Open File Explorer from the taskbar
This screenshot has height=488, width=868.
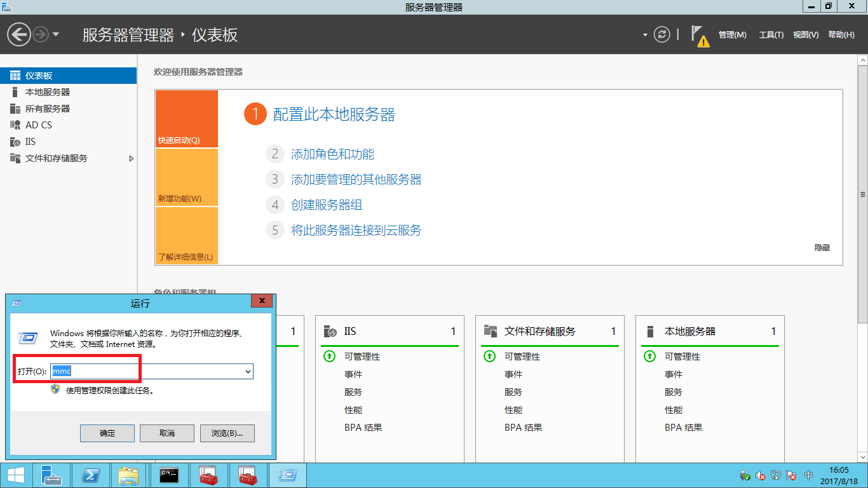128,475
